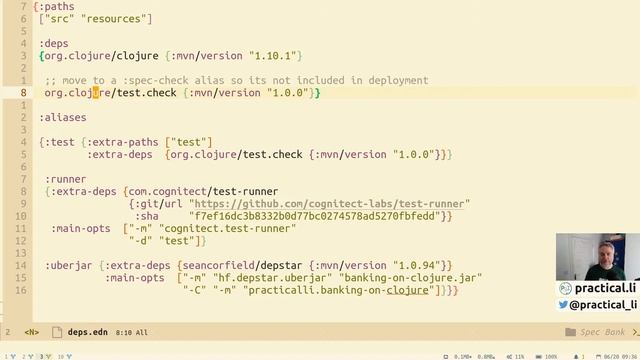Click "hf.depstar.uberjar" string
The height and width of the screenshot is (360, 640).
(x=272, y=278)
